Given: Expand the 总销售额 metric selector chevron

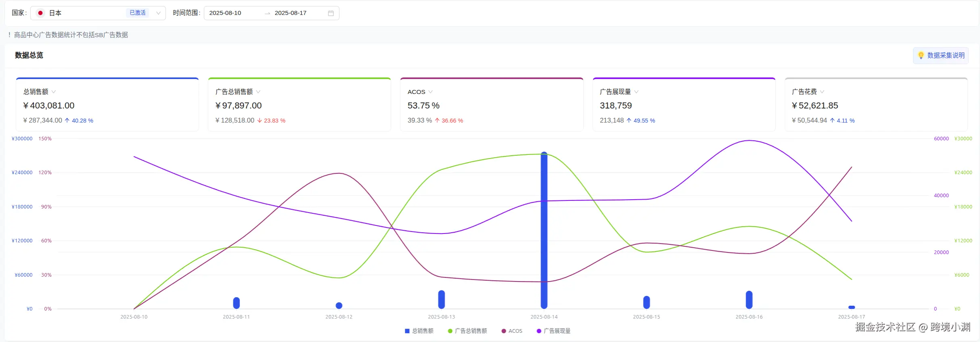Looking at the screenshot, I should pyautogui.click(x=54, y=92).
